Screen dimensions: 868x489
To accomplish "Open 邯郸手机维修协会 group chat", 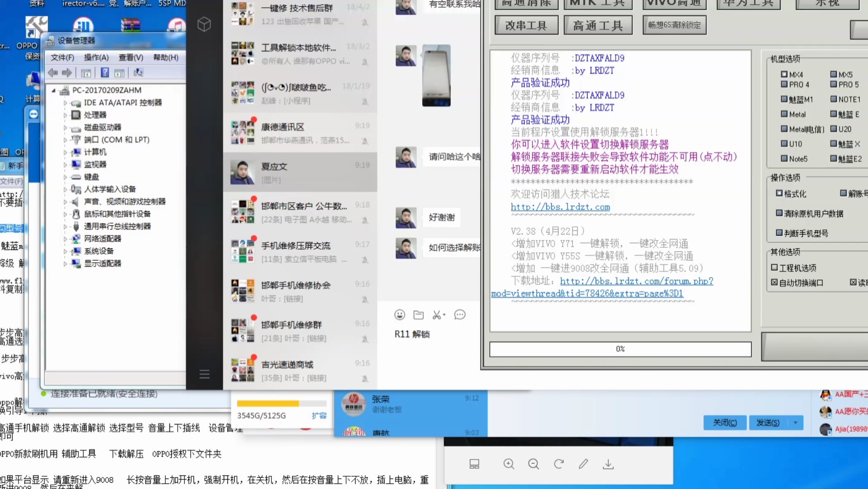I will (300, 291).
